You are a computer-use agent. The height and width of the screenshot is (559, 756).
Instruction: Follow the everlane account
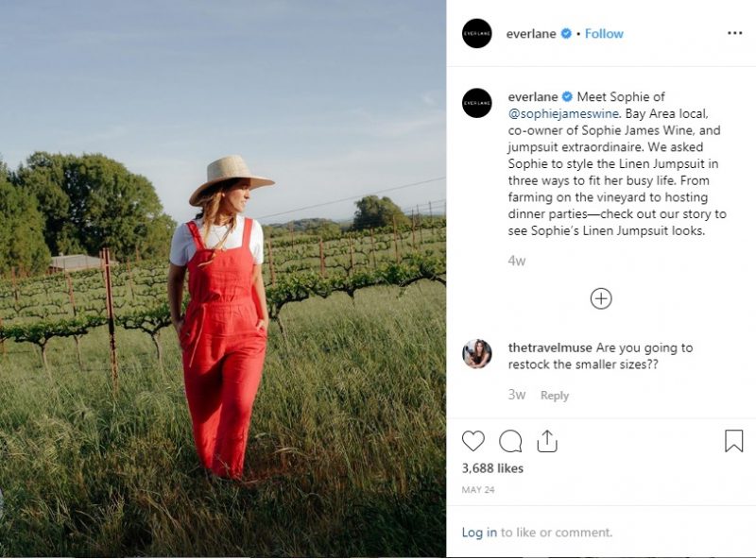click(604, 34)
